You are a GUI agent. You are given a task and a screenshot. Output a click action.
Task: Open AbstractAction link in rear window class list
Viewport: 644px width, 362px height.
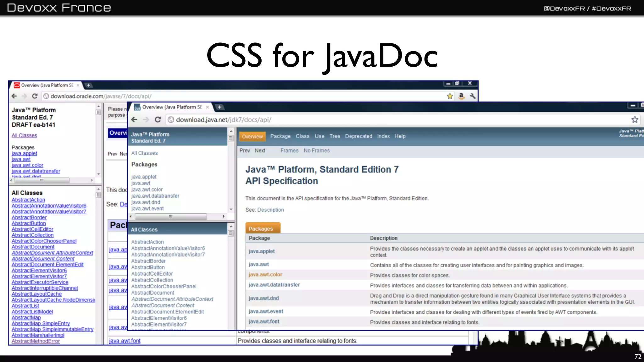pyautogui.click(x=28, y=200)
